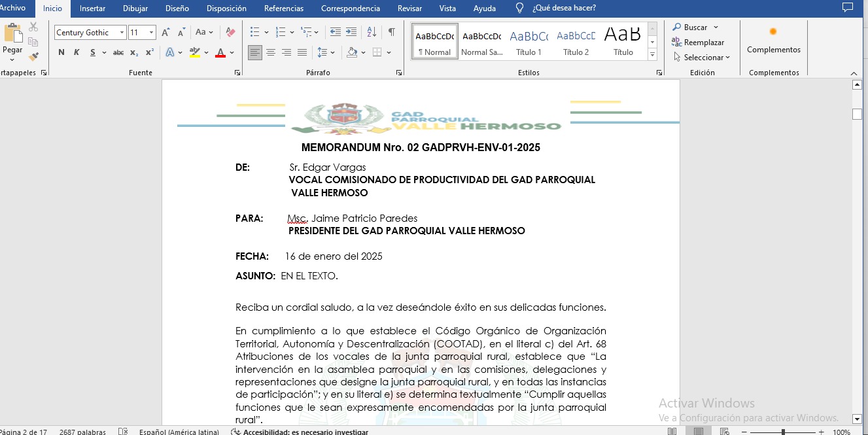
Task: Toggle italic formatting (K button)
Action: (x=77, y=52)
